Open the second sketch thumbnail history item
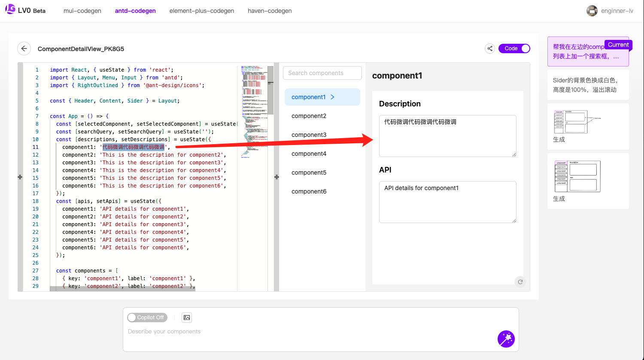This screenshot has height=360, width=644. (x=588, y=181)
